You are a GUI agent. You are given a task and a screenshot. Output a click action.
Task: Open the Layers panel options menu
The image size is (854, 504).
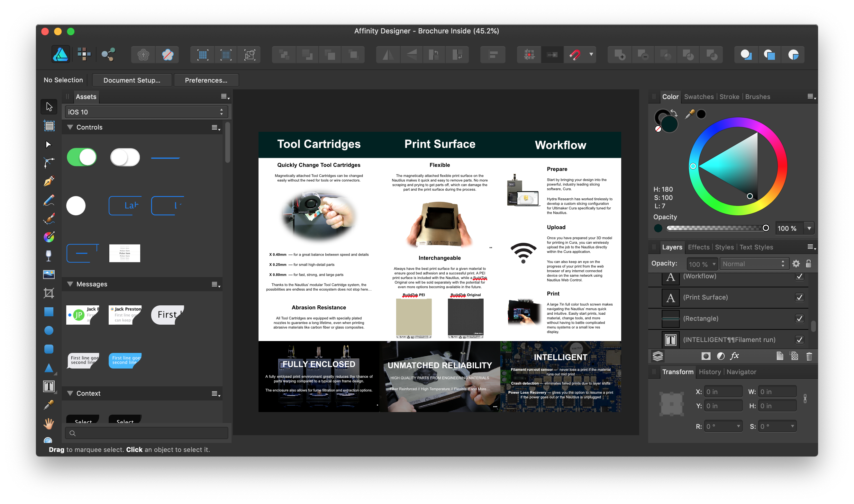(812, 247)
